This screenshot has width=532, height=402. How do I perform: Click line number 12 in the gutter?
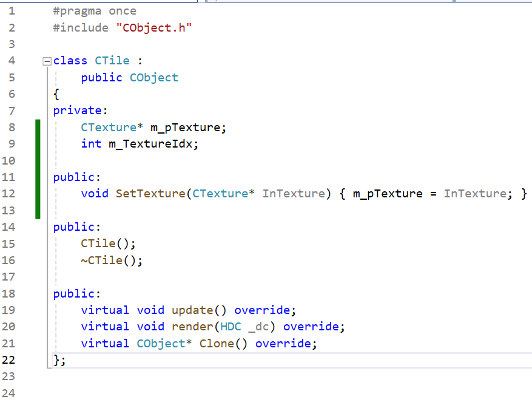(x=8, y=194)
